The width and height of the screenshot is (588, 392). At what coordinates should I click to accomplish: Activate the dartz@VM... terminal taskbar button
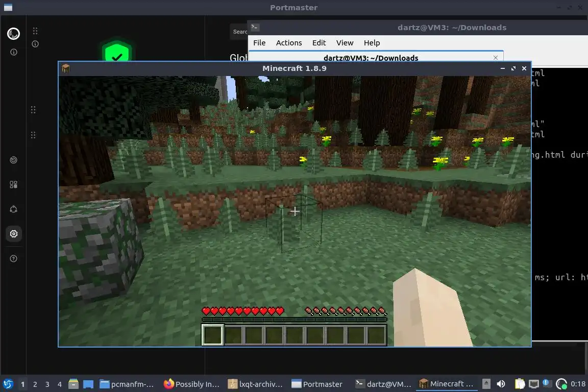click(383, 384)
